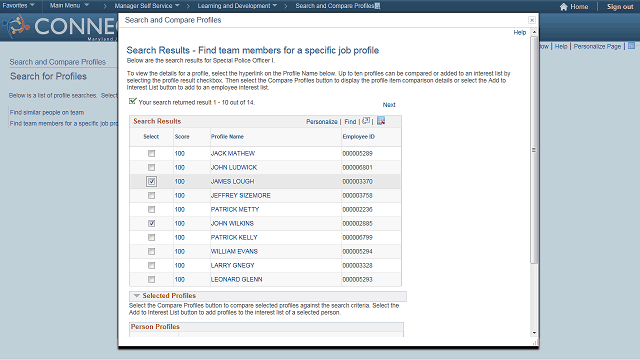Click the View All grid icon in Search Results header

coord(366,121)
